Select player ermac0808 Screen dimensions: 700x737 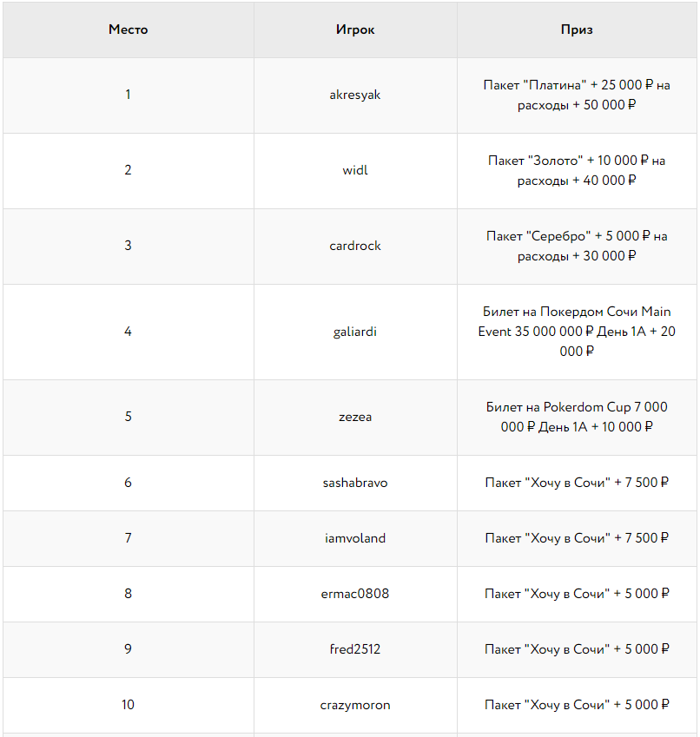tap(355, 594)
